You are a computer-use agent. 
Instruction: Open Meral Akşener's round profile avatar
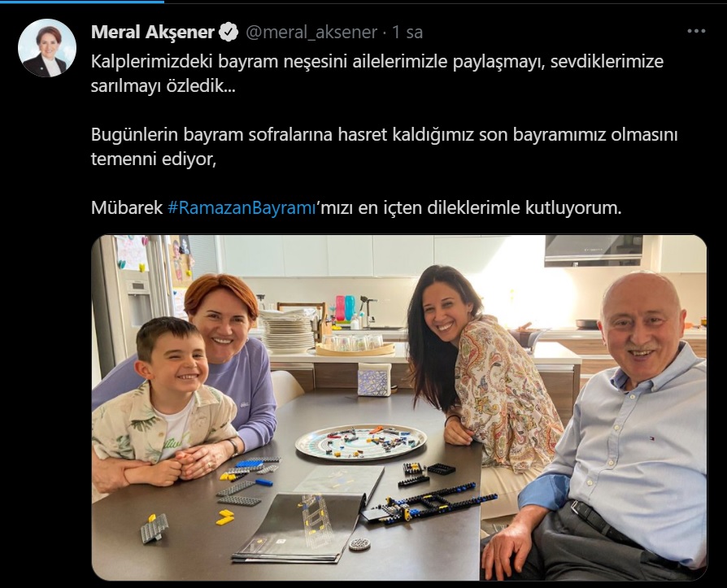pyautogui.click(x=47, y=48)
